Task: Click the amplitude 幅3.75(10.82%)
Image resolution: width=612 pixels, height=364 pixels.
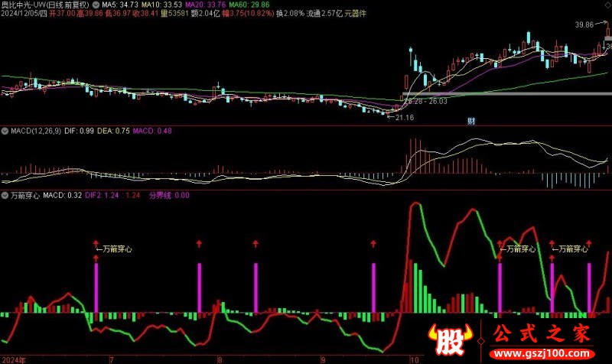Action: click(x=248, y=14)
